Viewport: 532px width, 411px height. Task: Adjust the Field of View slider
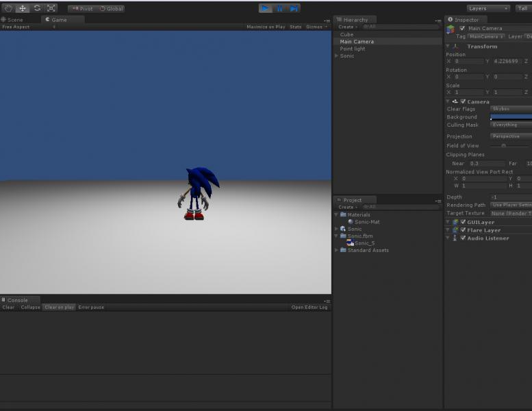503,146
